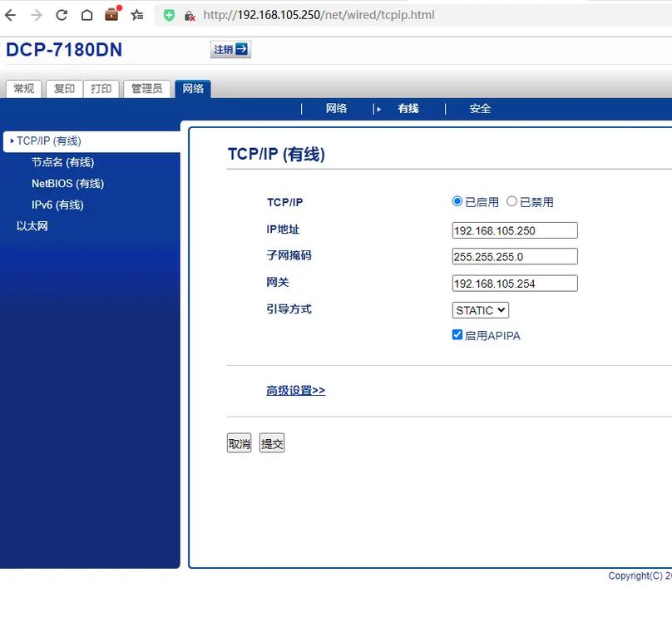Switch to the 管理员 tab
This screenshot has width=672, height=632.
(x=146, y=88)
